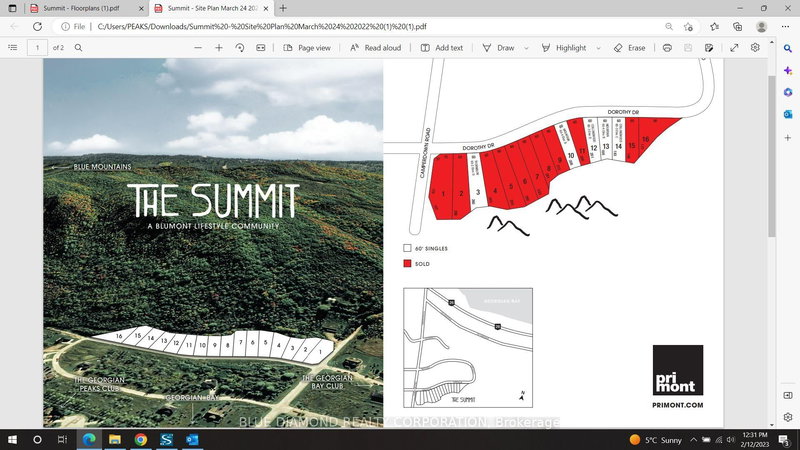The width and height of the screenshot is (800, 450).
Task: Click the Page view button
Action: click(x=307, y=47)
